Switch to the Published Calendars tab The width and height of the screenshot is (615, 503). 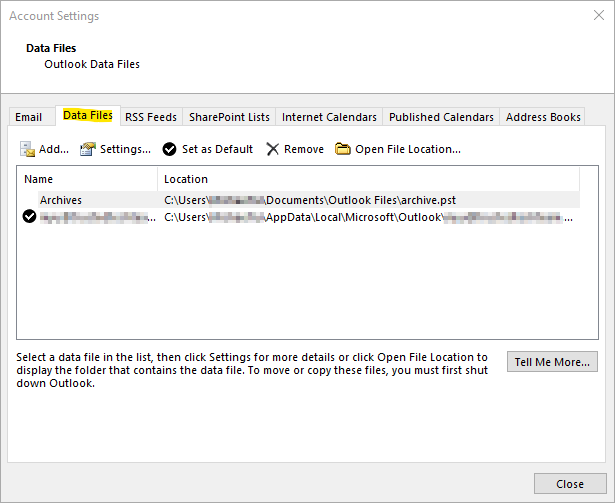(x=441, y=117)
